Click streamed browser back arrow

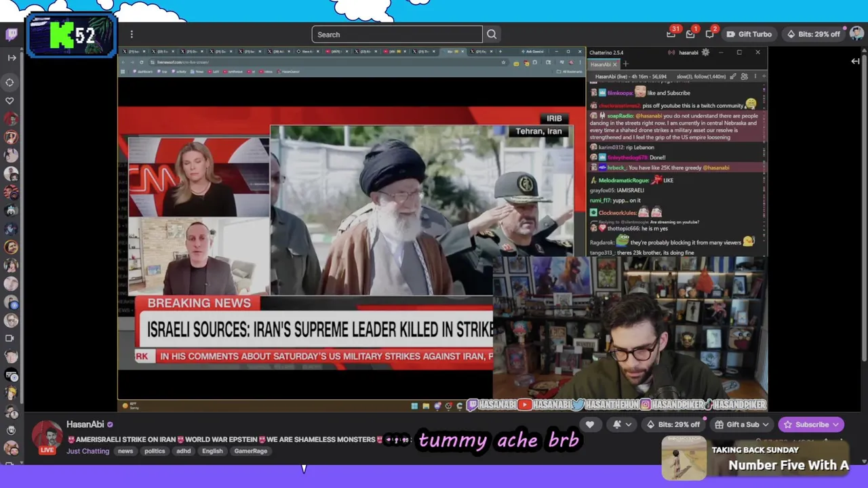coord(123,62)
